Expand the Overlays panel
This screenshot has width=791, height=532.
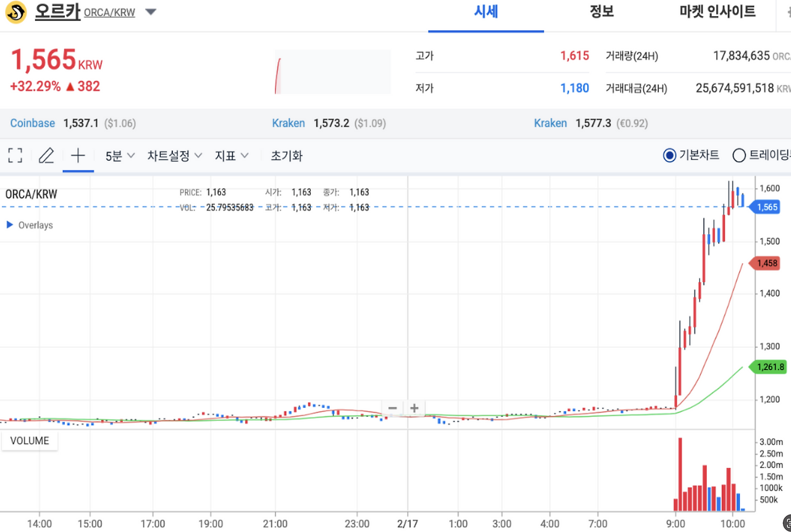point(29,225)
